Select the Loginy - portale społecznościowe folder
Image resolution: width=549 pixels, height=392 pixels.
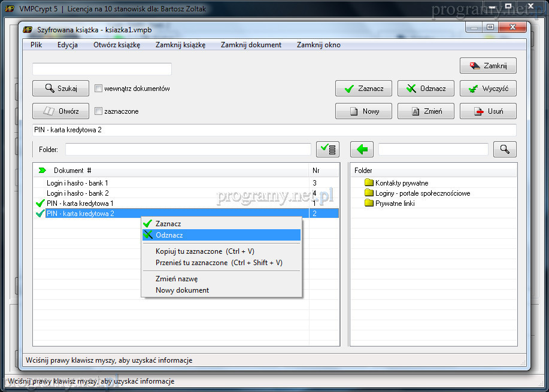[422, 193]
